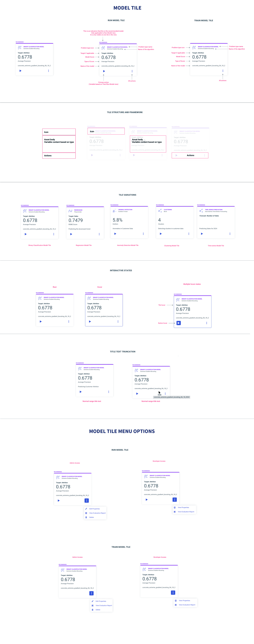
Task: Open Time-Series Forecasting tile's three-dot menu
Action: [x=230, y=234]
